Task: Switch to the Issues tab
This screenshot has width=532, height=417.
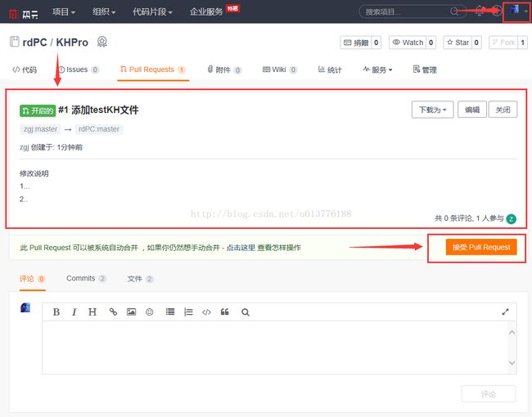Action: 79,69
